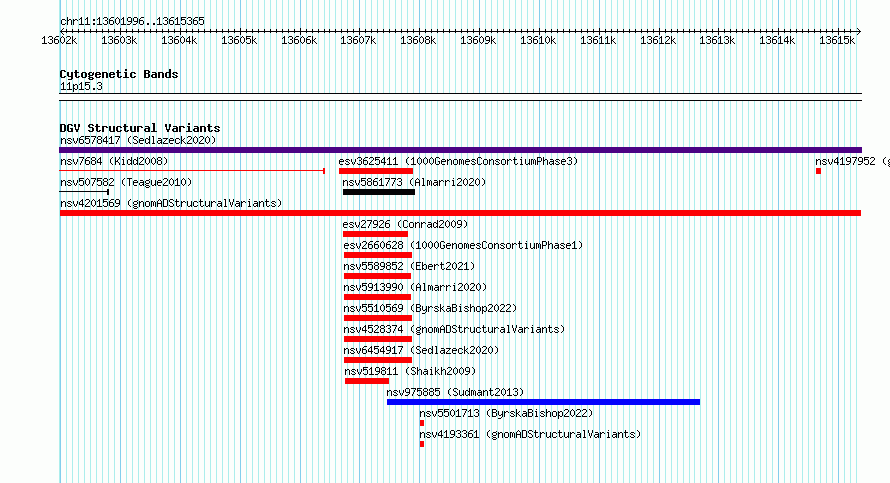Open nsv5501713 (ByrskaBishop2022) variant label
890x483 pixels.
(506, 413)
